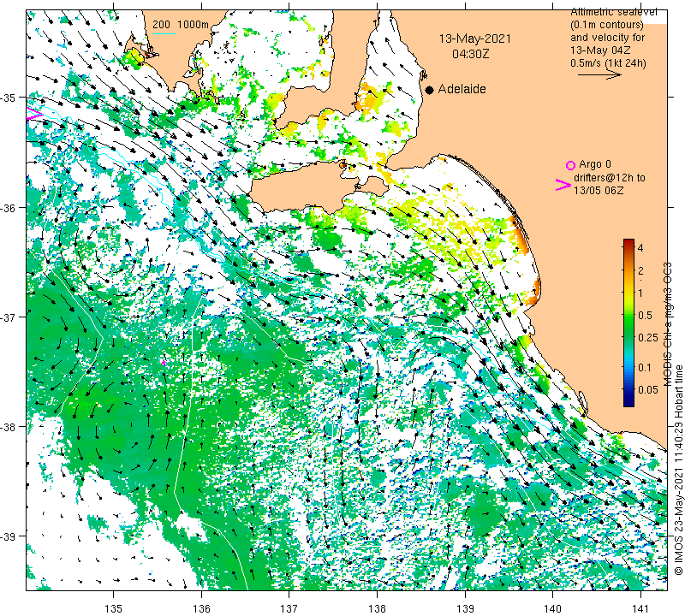Click '(0.1m contours)' legend text
685x616 pixels.
click(x=606, y=25)
